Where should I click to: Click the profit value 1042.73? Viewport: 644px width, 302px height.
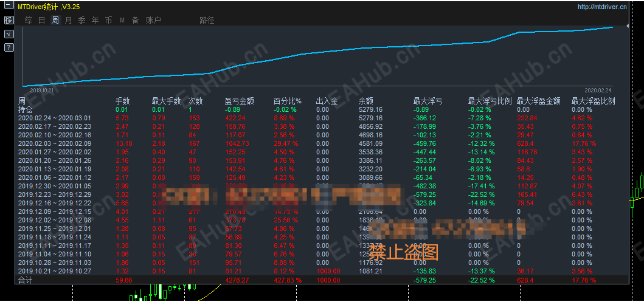click(x=237, y=143)
